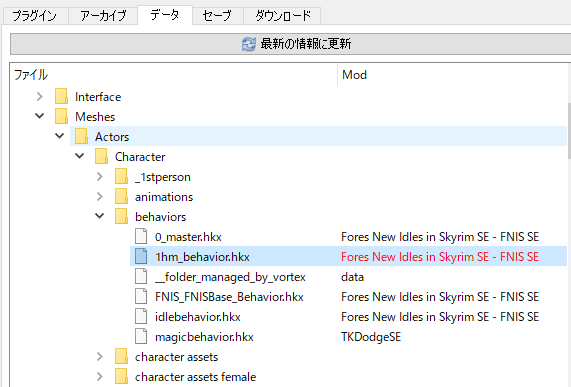Image resolution: width=571 pixels, height=387 pixels.
Task: Select the 0_master.hkx file name
Action: click(x=188, y=237)
